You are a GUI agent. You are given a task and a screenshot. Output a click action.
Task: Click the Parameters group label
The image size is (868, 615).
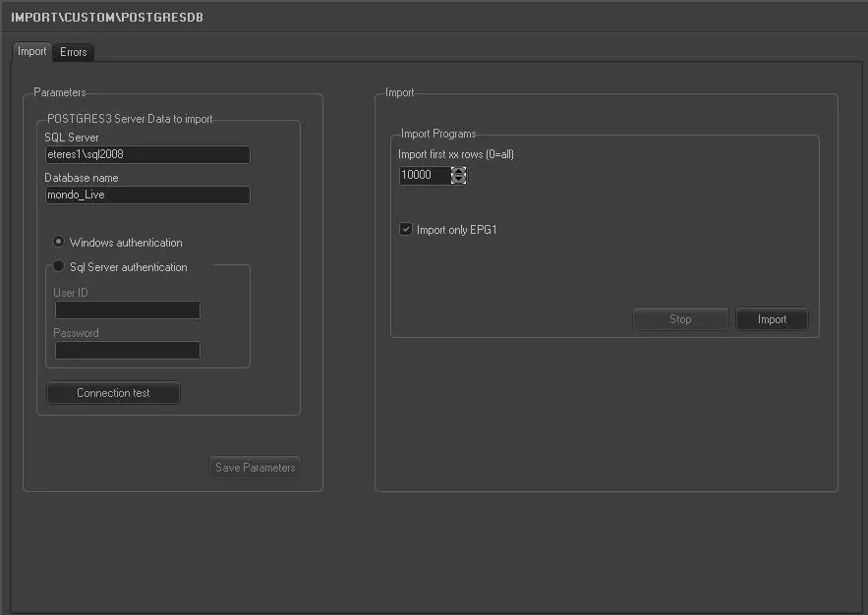coord(60,92)
